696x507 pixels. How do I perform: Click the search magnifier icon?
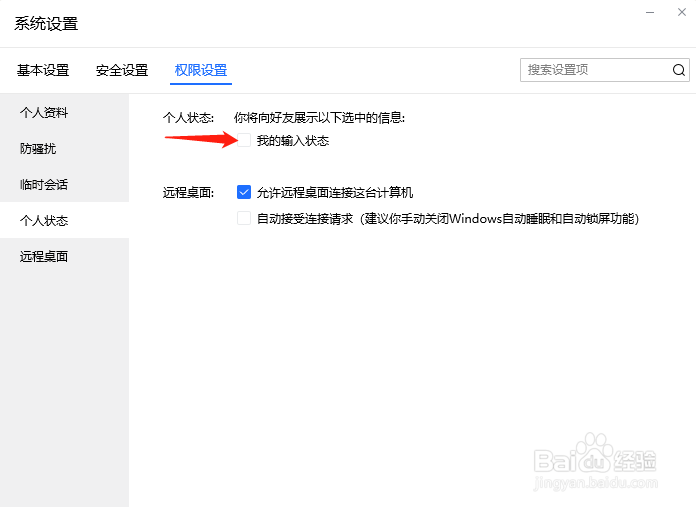(678, 70)
